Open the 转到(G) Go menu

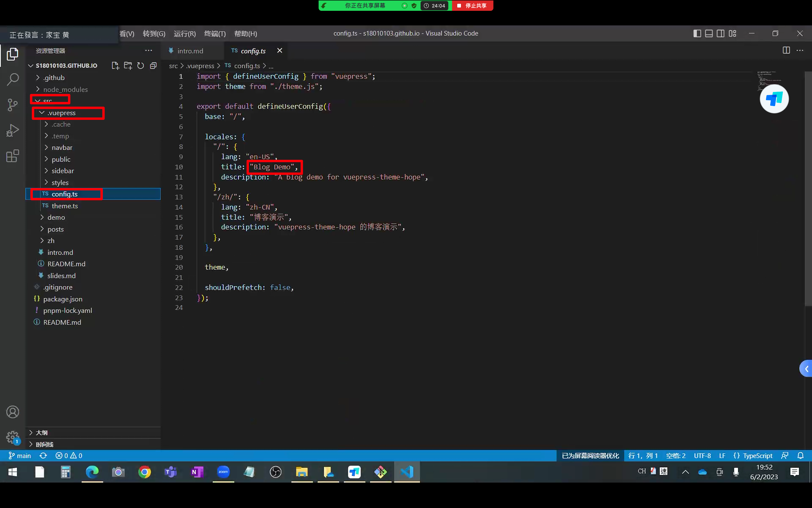[x=154, y=34]
